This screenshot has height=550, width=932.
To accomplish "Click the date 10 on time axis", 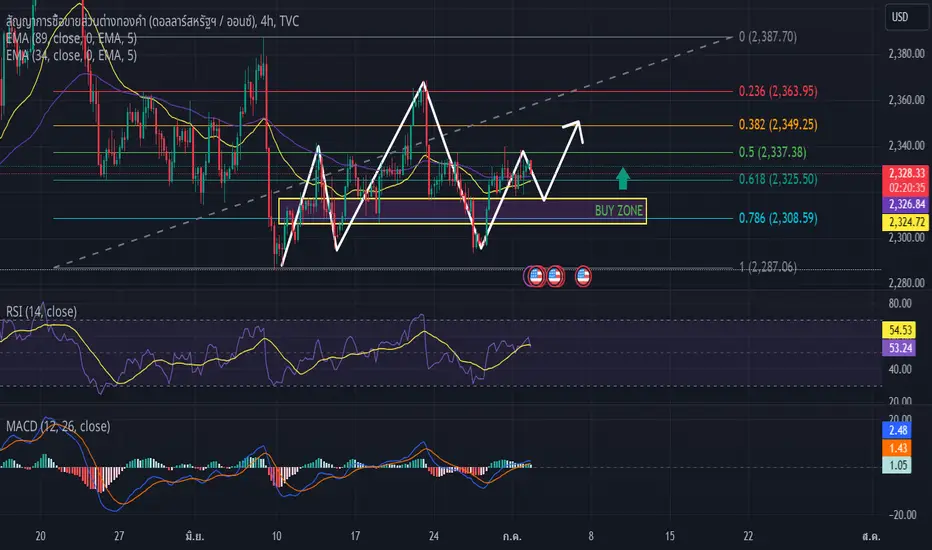I will pyautogui.click(x=276, y=536).
